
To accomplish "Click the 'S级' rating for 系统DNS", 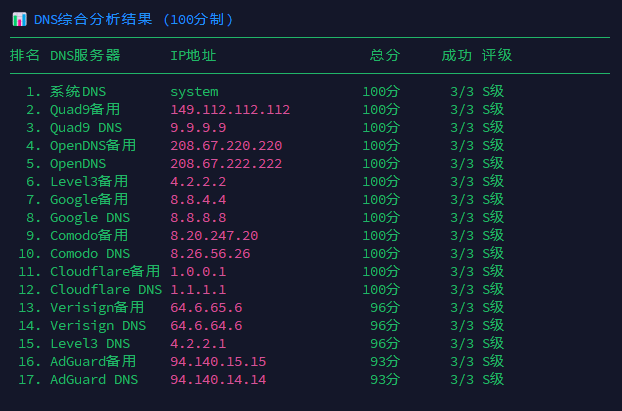I will pyautogui.click(x=493, y=92).
